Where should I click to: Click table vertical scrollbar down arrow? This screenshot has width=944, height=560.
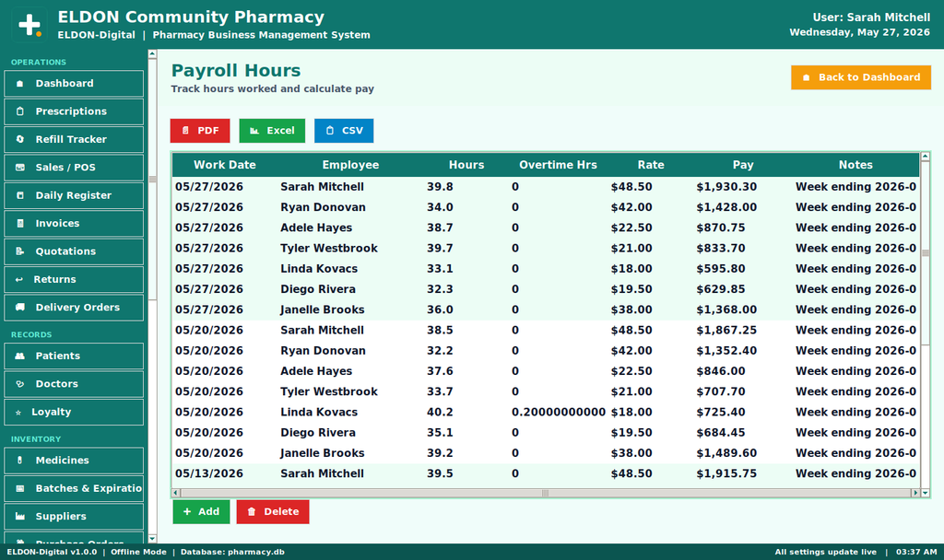(926, 493)
